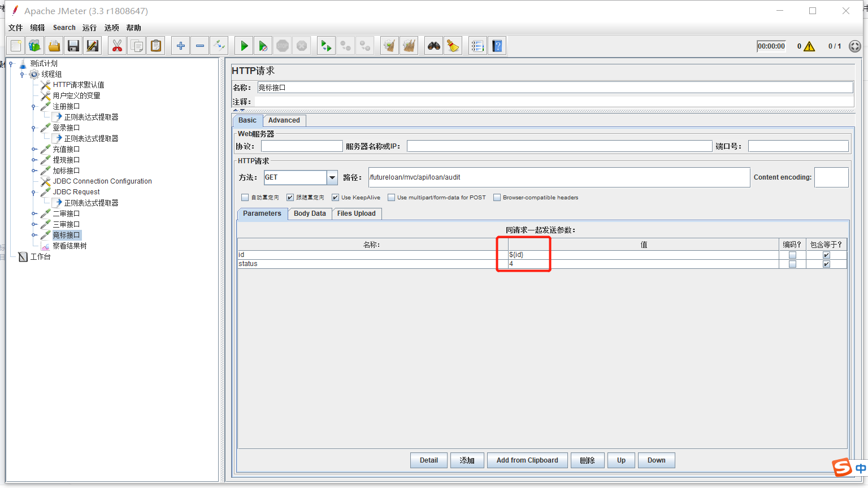868x488 pixels.
Task: Open the 编辑 menu
Action: pos(37,28)
